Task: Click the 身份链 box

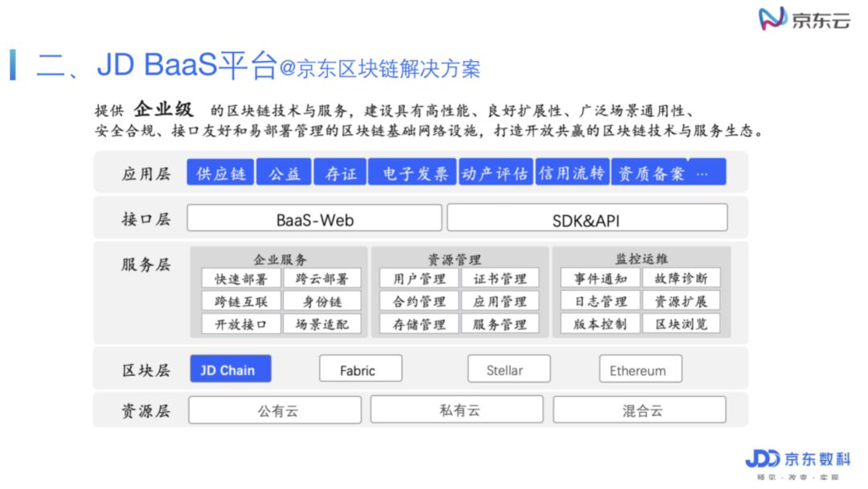Action: tap(321, 301)
